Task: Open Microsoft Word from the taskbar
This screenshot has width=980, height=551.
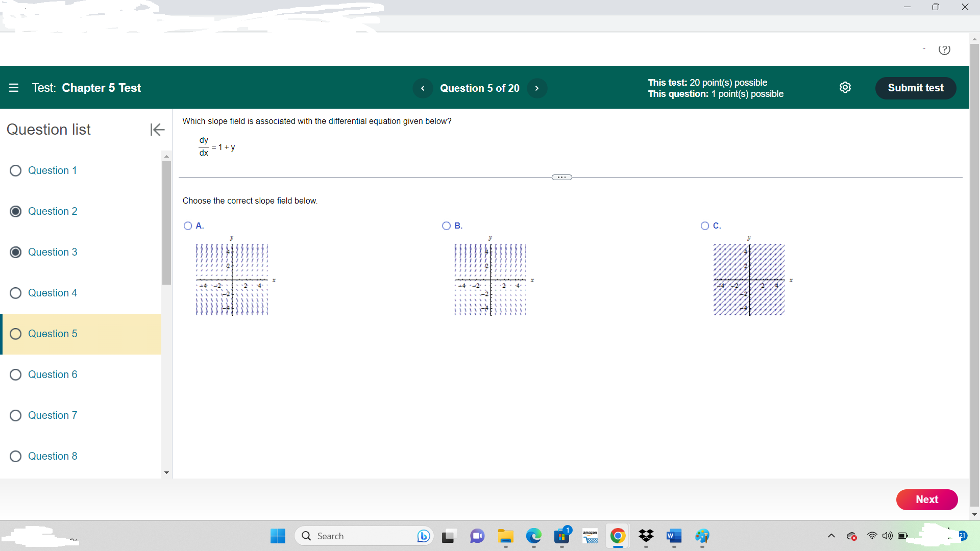Action: [x=674, y=536]
